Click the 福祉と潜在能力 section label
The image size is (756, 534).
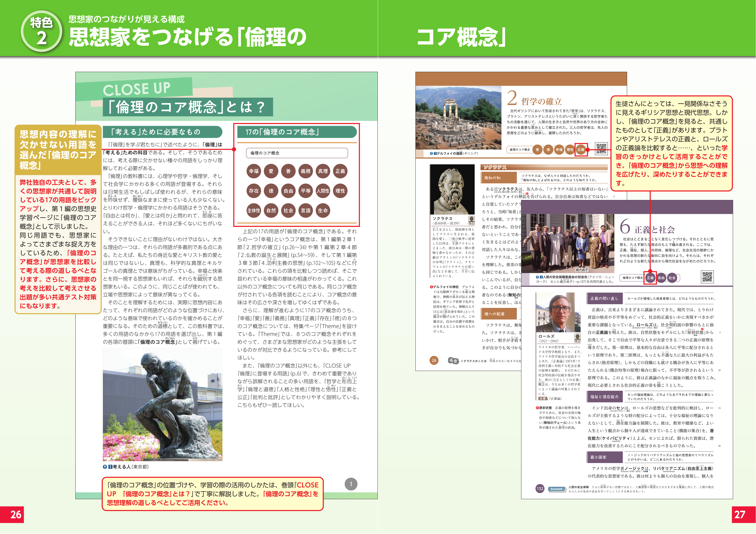click(x=604, y=397)
